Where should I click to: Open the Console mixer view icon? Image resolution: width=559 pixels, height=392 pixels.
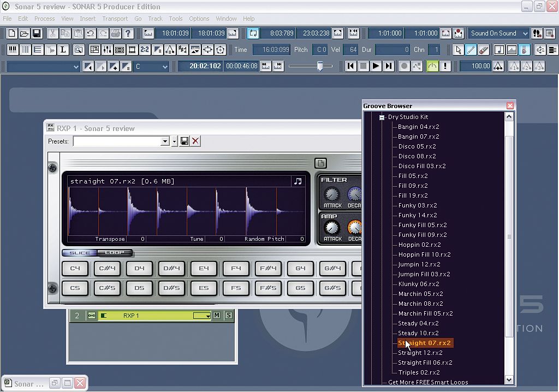[x=107, y=50]
